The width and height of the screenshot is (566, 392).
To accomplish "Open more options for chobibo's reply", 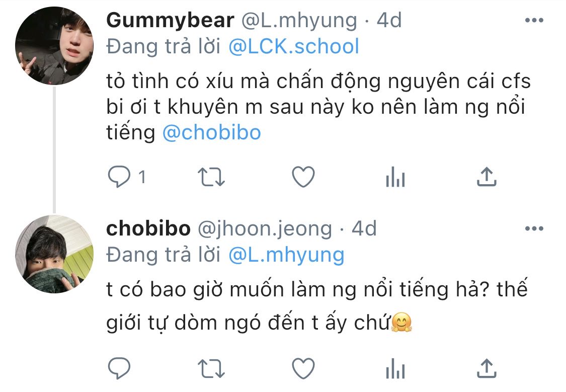I will 534,228.
